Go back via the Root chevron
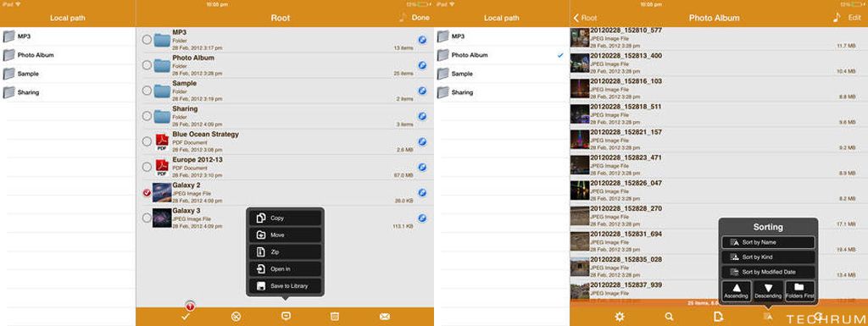 tap(585, 18)
